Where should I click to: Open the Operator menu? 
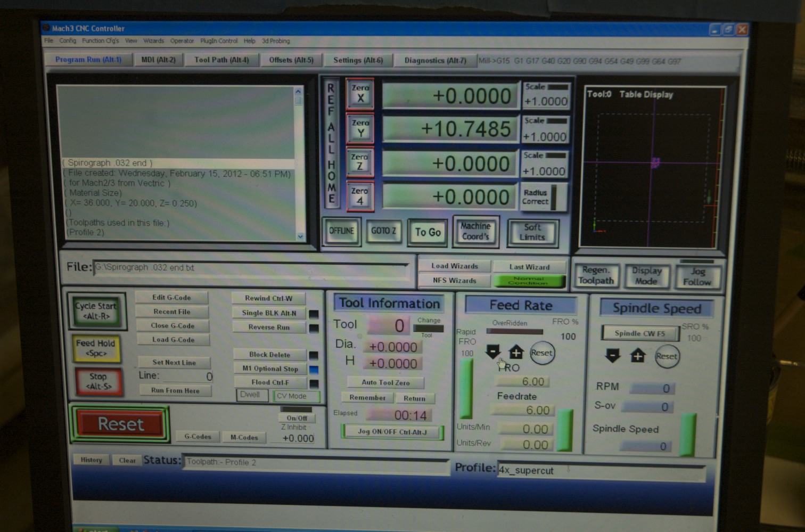pos(182,40)
